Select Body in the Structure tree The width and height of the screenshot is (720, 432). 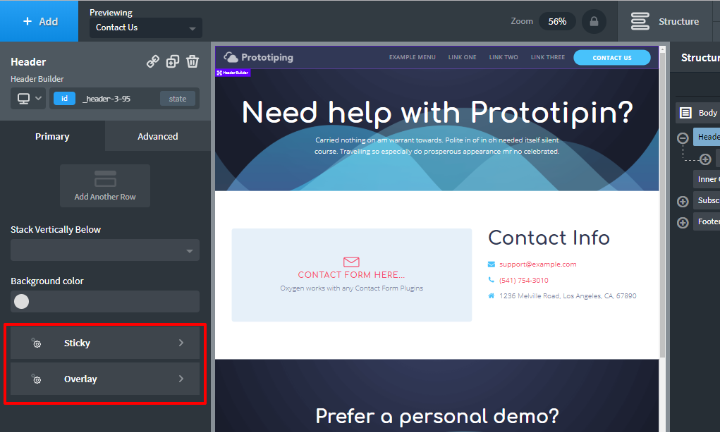698,113
